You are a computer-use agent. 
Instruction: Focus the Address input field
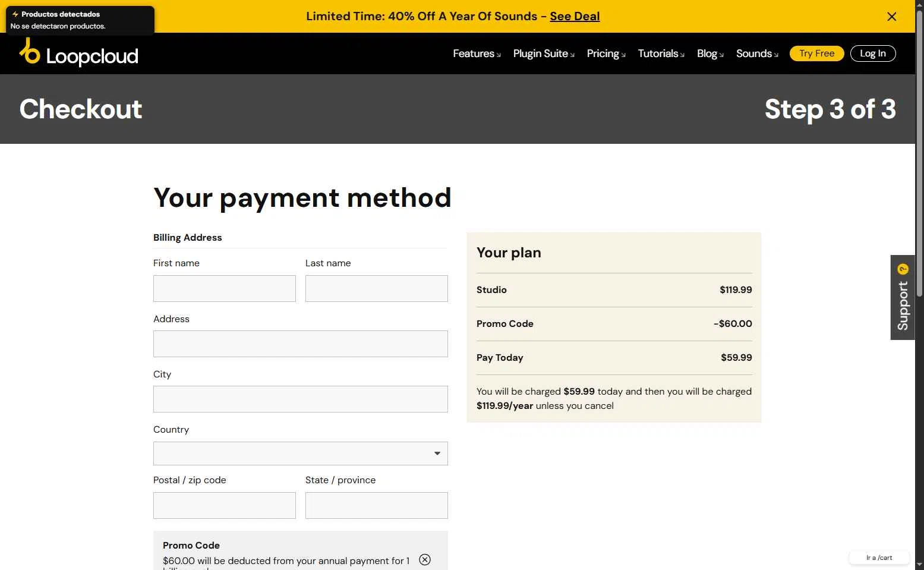tap(301, 344)
